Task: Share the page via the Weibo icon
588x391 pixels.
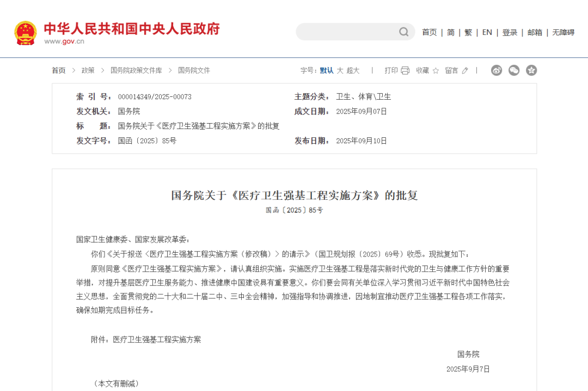Action: pyautogui.click(x=496, y=70)
